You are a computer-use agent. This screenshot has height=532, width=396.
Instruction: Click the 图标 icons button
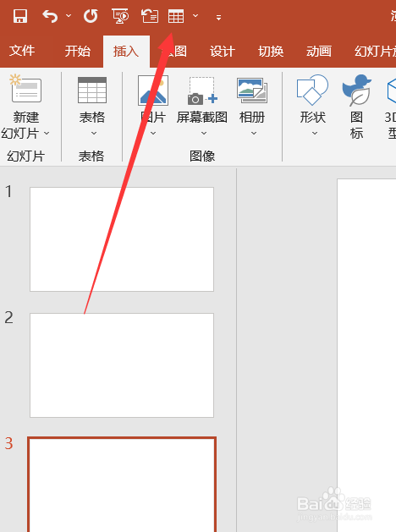click(356, 106)
